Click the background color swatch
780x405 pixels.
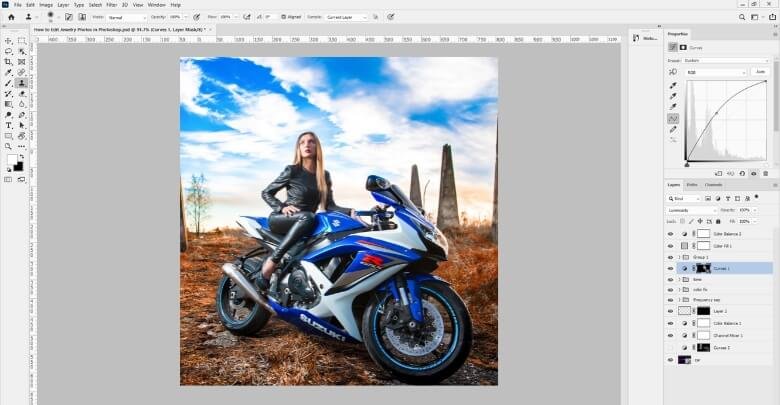(18, 166)
